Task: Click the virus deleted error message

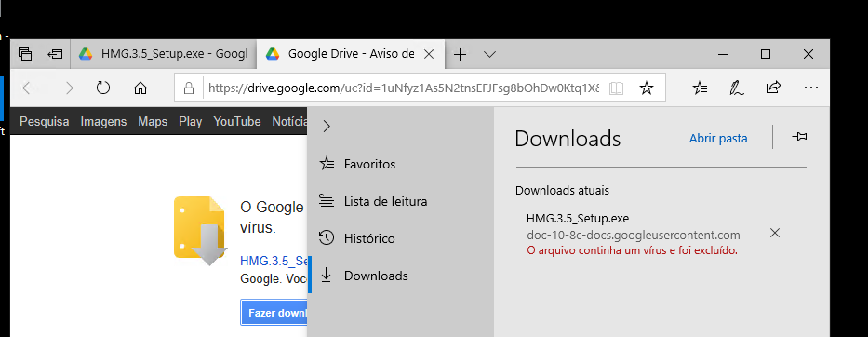Action: coord(633,250)
